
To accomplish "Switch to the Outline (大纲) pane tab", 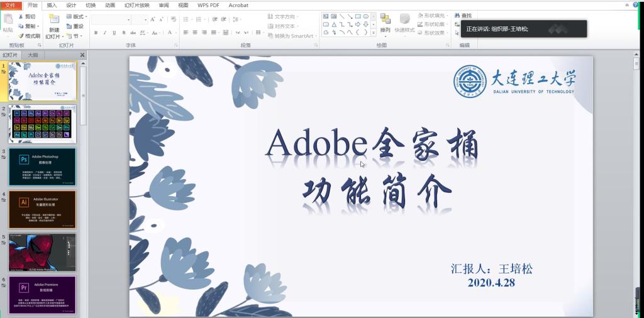I will pyautogui.click(x=33, y=55).
